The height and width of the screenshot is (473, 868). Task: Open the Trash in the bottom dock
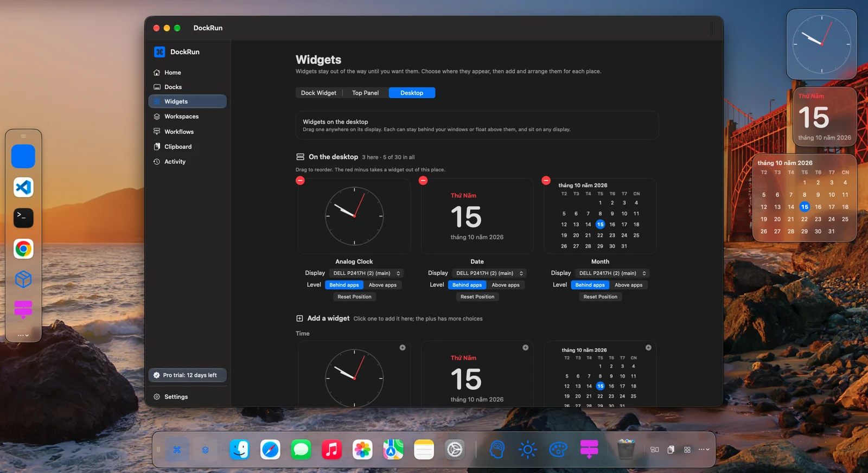(626, 449)
